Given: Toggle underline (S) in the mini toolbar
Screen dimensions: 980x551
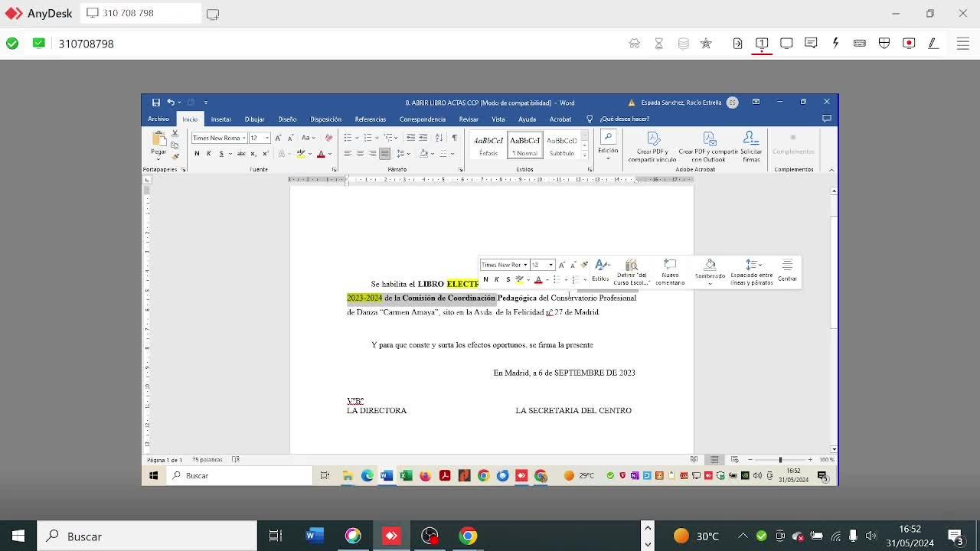Looking at the screenshot, I should point(508,279).
